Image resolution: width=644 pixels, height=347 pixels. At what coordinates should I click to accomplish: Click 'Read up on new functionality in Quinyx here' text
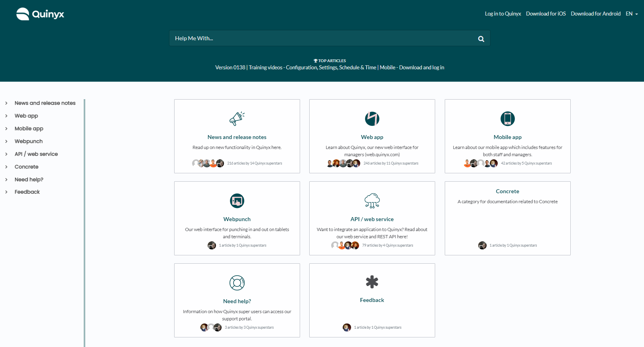coord(237,147)
